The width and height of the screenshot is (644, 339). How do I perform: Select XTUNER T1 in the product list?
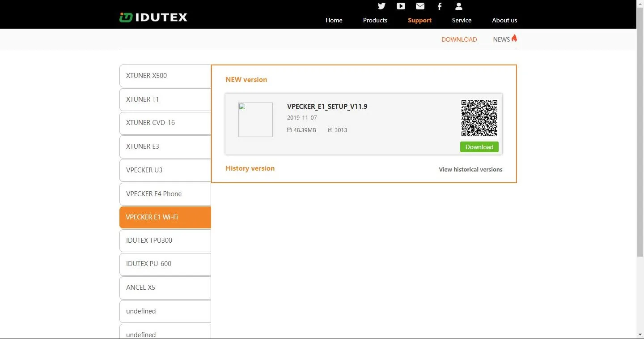(x=165, y=99)
